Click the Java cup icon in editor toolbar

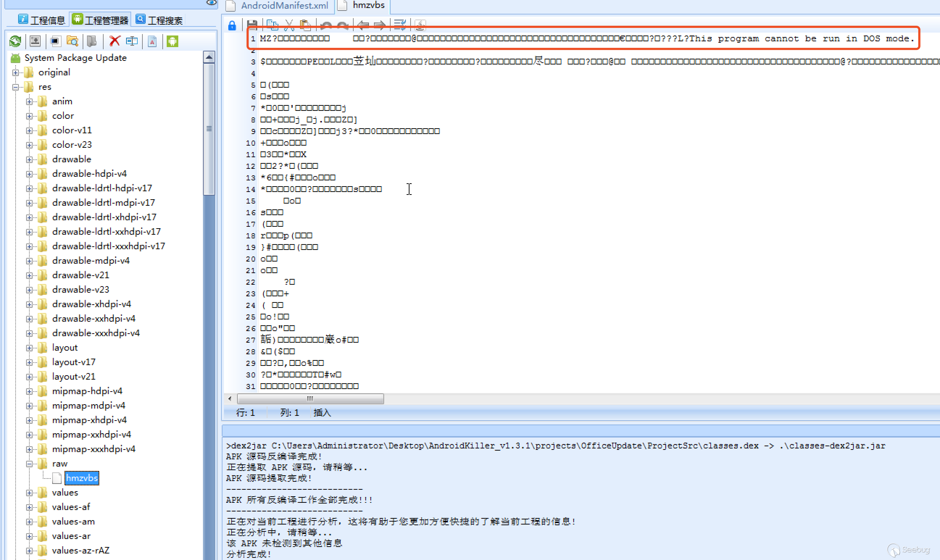tap(420, 25)
